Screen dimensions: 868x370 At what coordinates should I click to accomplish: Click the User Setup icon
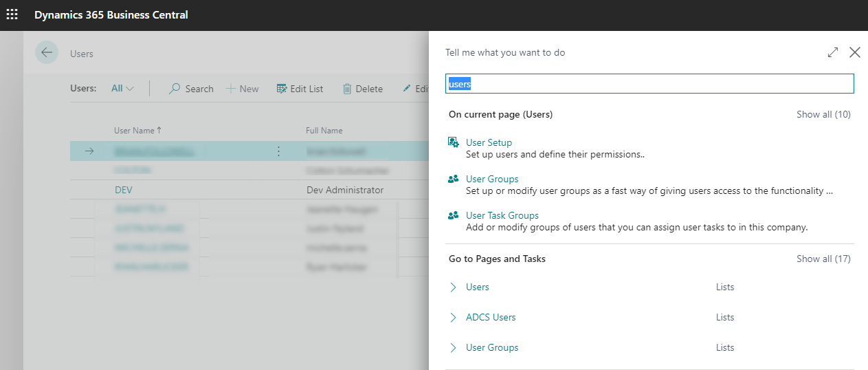454,142
